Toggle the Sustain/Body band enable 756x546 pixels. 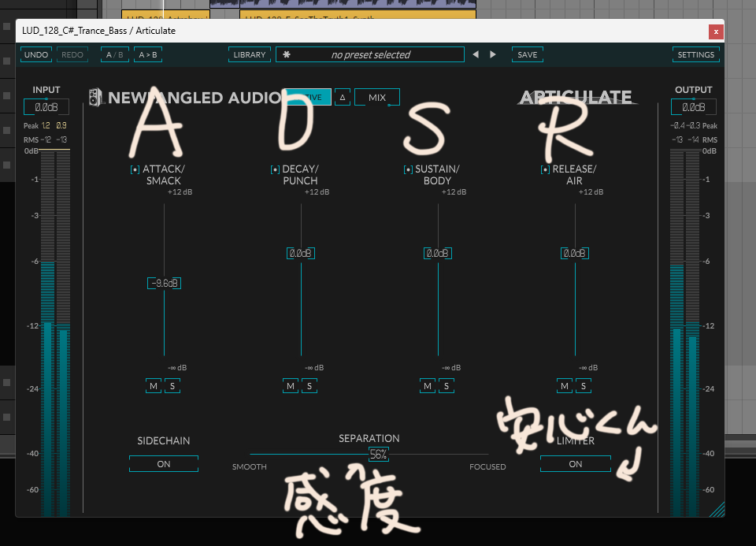point(408,169)
